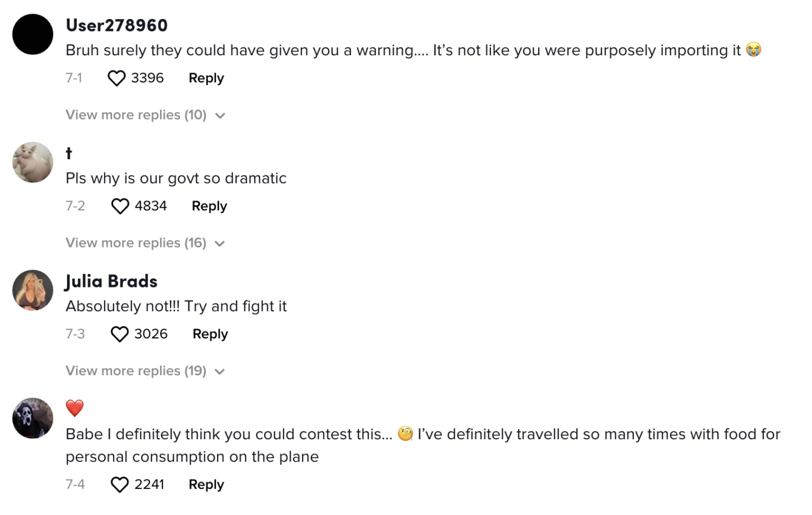Screen dimensions: 812x515
Task: Open the ghost mask profile avatar
Action: pos(32,418)
